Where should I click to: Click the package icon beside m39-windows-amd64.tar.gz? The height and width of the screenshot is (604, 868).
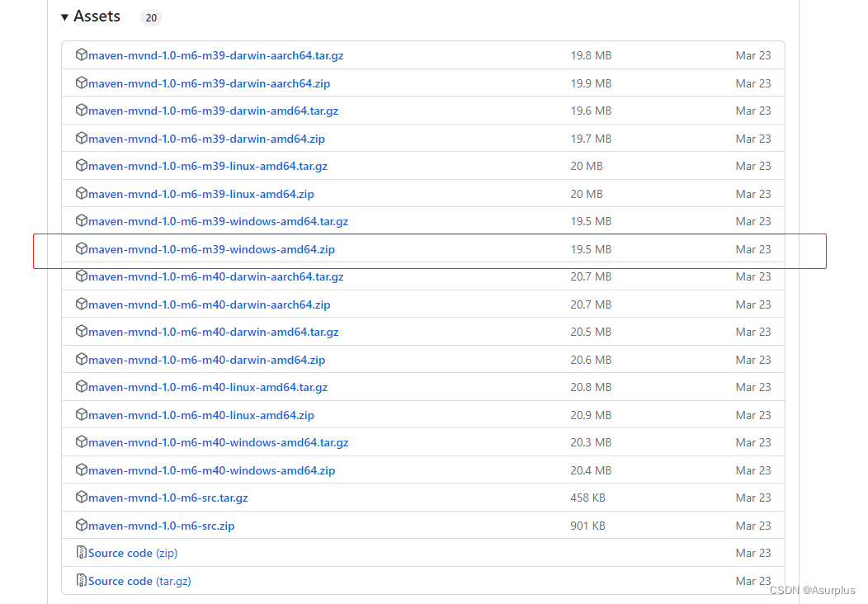[x=82, y=221]
